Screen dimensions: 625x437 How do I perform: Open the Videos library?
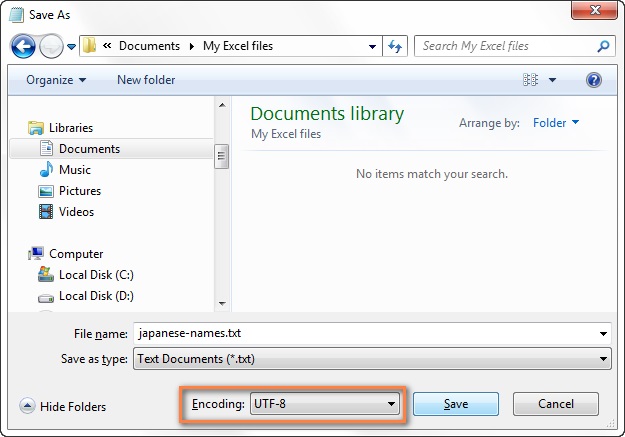click(76, 212)
